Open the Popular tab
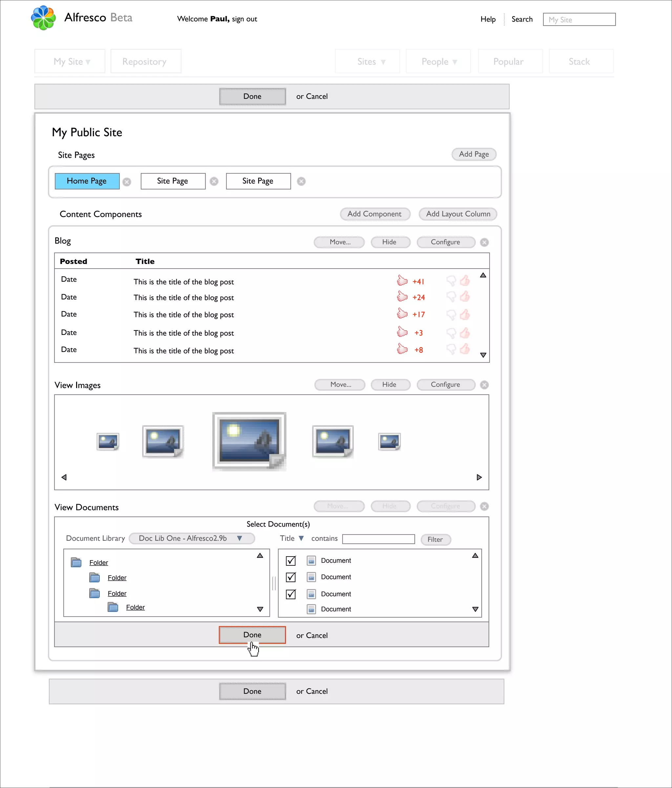This screenshot has height=788, width=672. point(510,61)
